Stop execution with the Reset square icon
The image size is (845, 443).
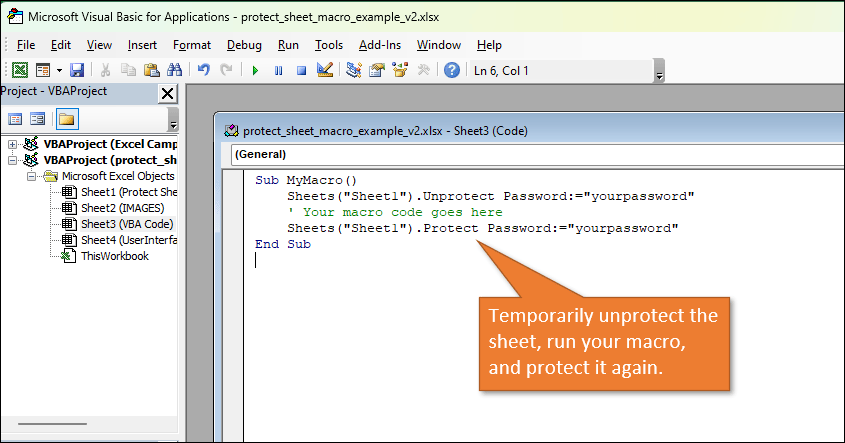[300, 70]
